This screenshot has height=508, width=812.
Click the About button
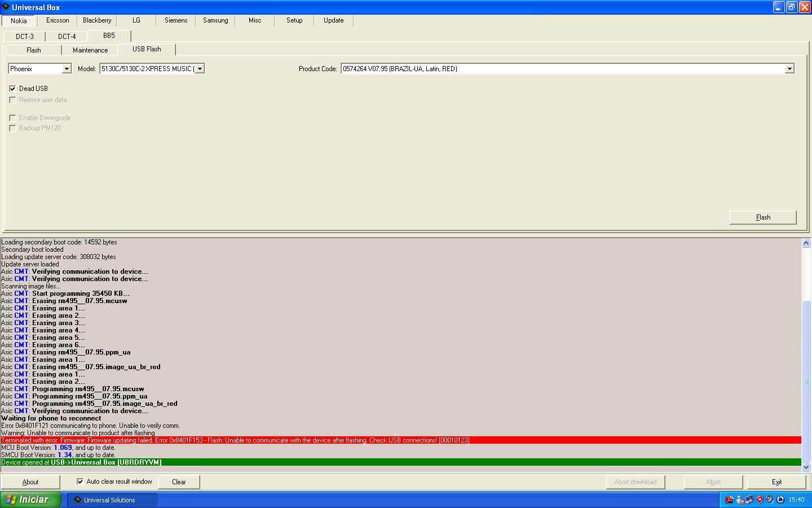point(30,482)
